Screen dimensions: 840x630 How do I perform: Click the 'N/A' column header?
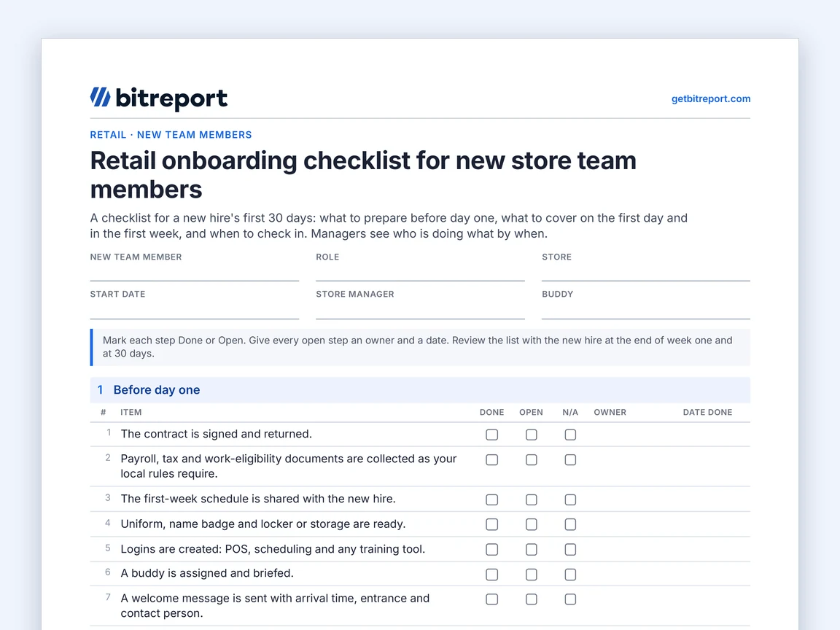(x=570, y=413)
